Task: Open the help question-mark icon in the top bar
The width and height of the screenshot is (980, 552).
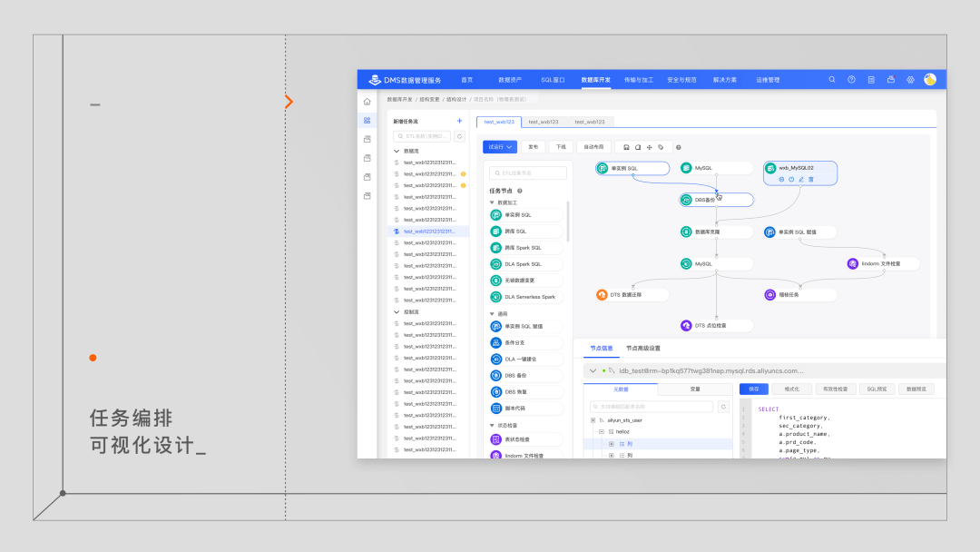Action: pyautogui.click(x=851, y=80)
